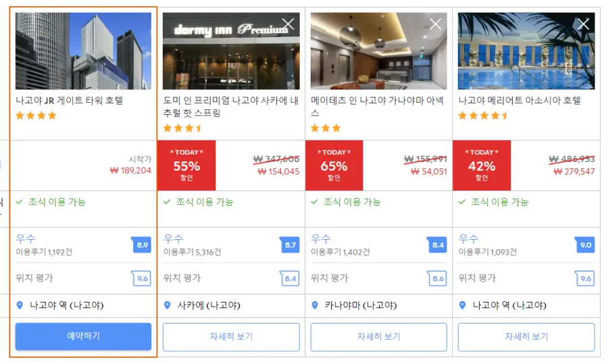
Task: Click the 8.9 review score badge
Action: coord(142,244)
